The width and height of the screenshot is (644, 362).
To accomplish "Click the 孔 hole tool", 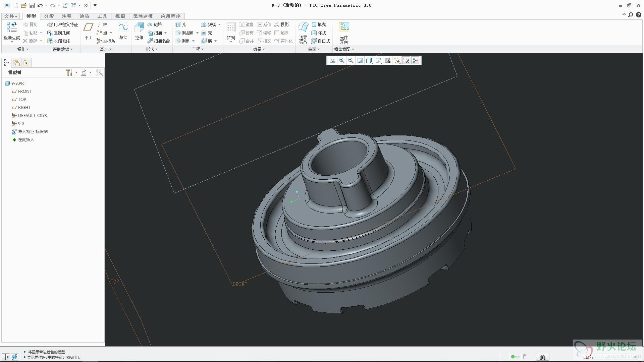I will [180, 24].
